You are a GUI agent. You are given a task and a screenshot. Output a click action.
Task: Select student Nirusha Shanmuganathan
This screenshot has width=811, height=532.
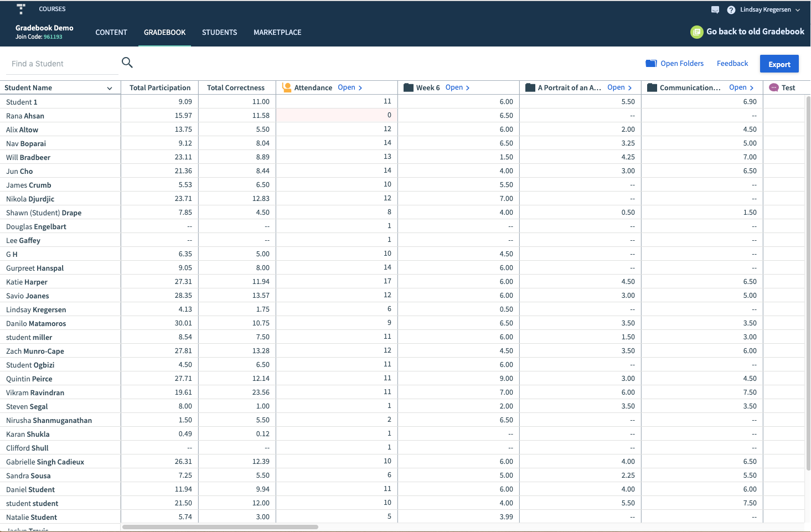49,420
